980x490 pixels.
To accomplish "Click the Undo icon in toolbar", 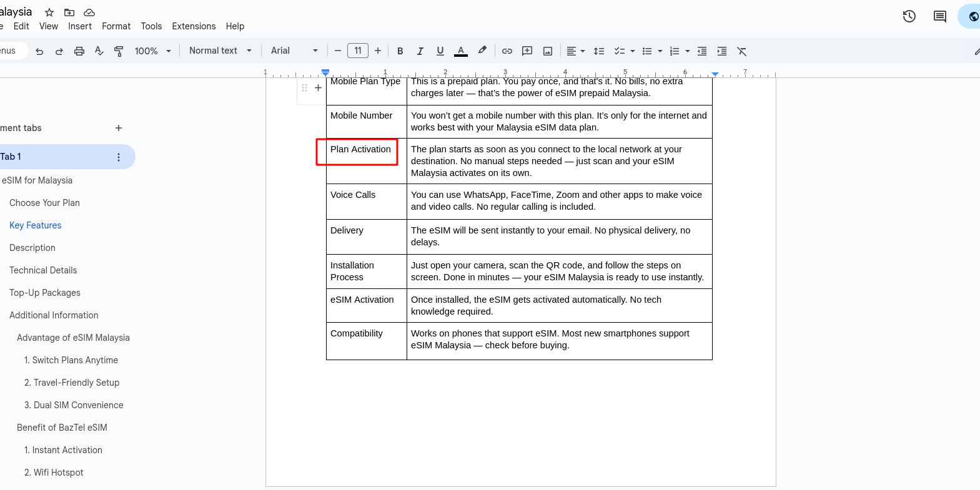I will click(x=39, y=51).
